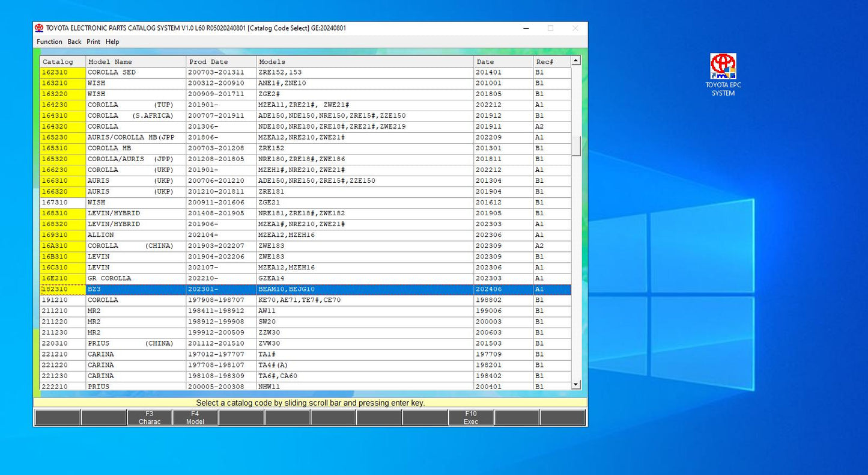The height and width of the screenshot is (475, 868).
Task: Select catalog code 162310
Action: click(62, 72)
